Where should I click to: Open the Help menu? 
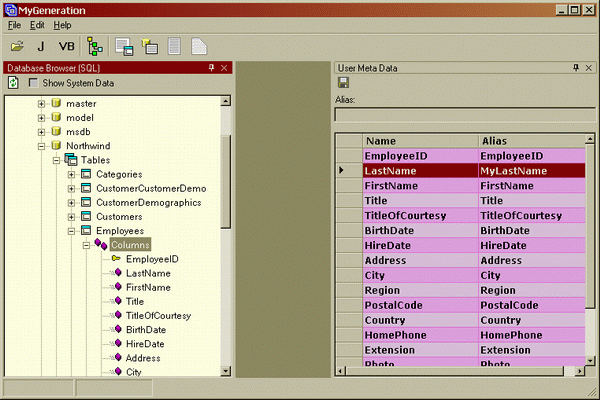(62, 25)
